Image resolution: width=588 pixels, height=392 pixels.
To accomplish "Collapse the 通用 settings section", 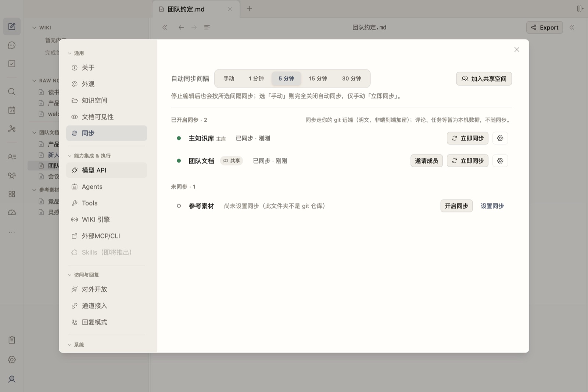I will pos(76,53).
